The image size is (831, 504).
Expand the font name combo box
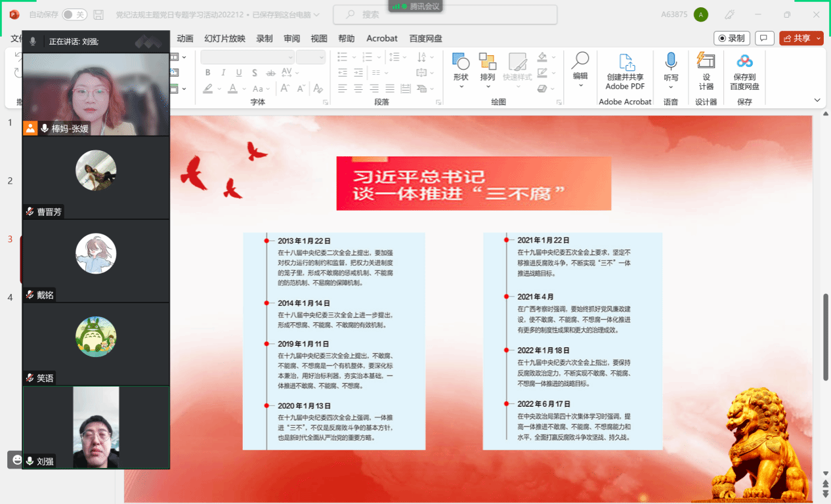coord(289,57)
